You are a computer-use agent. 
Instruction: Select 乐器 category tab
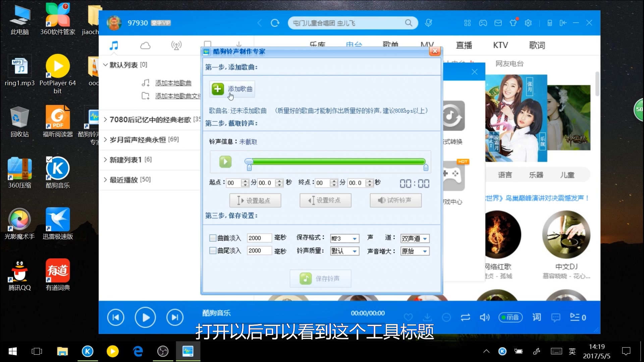[536, 175]
